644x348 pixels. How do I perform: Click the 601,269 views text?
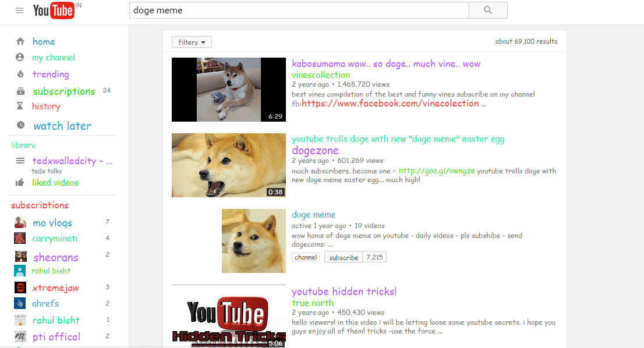click(x=360, y=161)
